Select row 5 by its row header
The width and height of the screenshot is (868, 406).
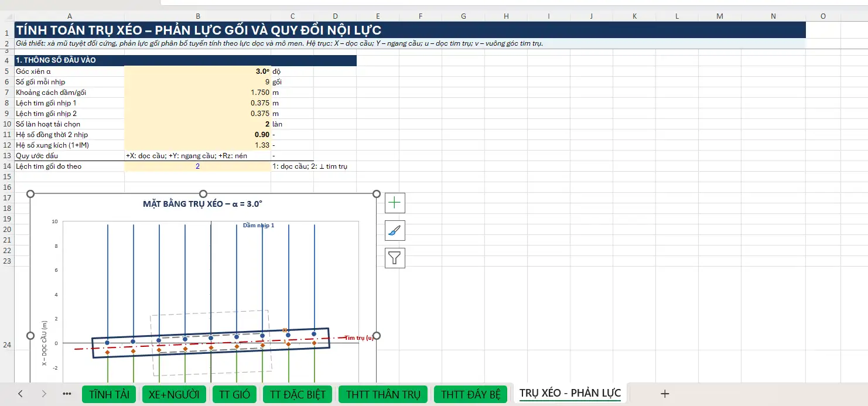[7, 71]
